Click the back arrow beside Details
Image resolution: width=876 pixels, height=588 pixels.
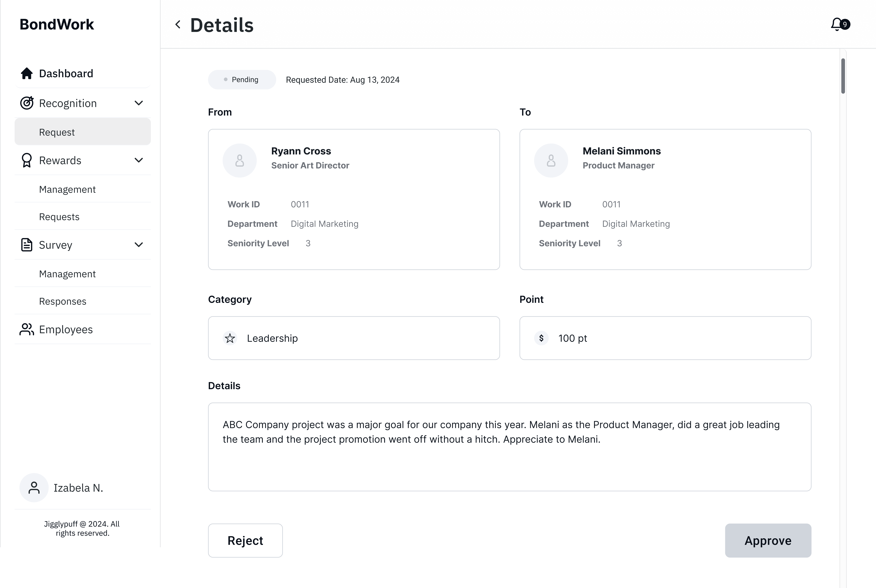click(x=178, y=25)
